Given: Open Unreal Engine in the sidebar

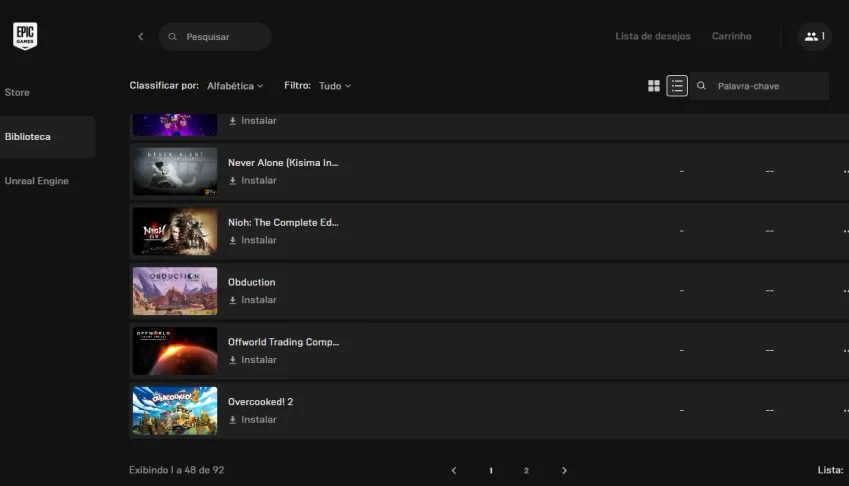Looking at the screenshot, I should click(x=36, y=181).
